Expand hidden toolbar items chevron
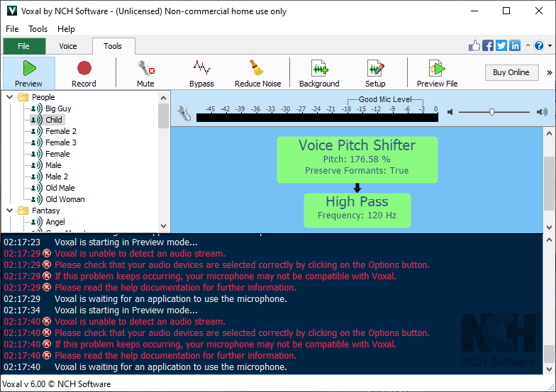The width and height of the screenshot is (556, 392). pyautogui.click(x=549, y=72)
